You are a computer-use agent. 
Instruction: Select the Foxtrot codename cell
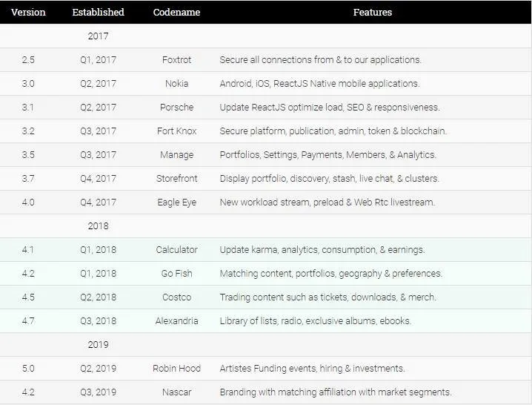click(x=176, y=60)
